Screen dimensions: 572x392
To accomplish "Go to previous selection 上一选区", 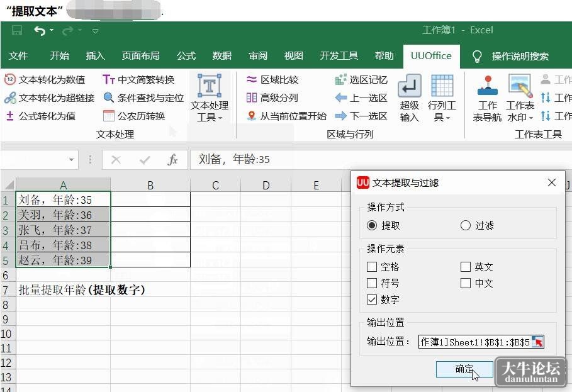I will [361, 98].
